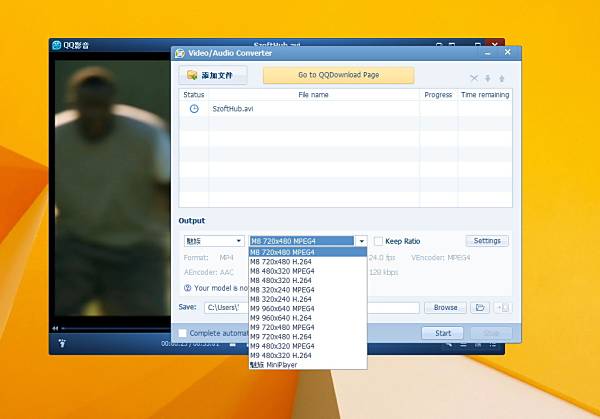This screenshot has width=600, height=419.
Task: Click the clock status icon for SzoftHub.avi
Action: click(194, 109)
